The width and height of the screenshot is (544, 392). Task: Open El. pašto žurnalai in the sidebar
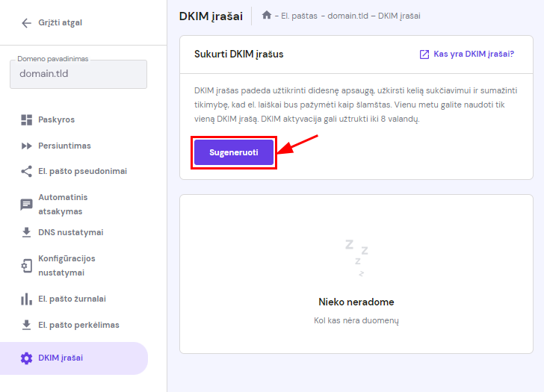pos(72,299)
